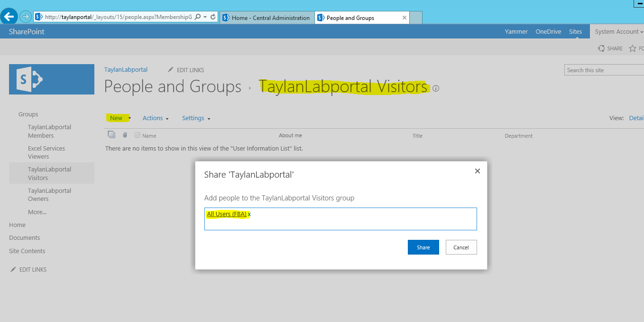The width and height of the screenshot is (644, 322).
Task: Click the Title column header
Action: click(417, 136)
